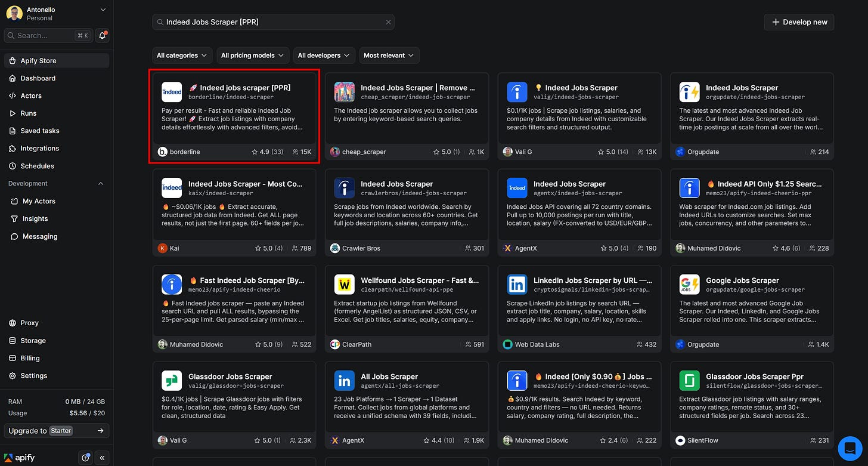Collapse the Development section
The width and height of the screenshot is (868, 466).
(100, 184)
